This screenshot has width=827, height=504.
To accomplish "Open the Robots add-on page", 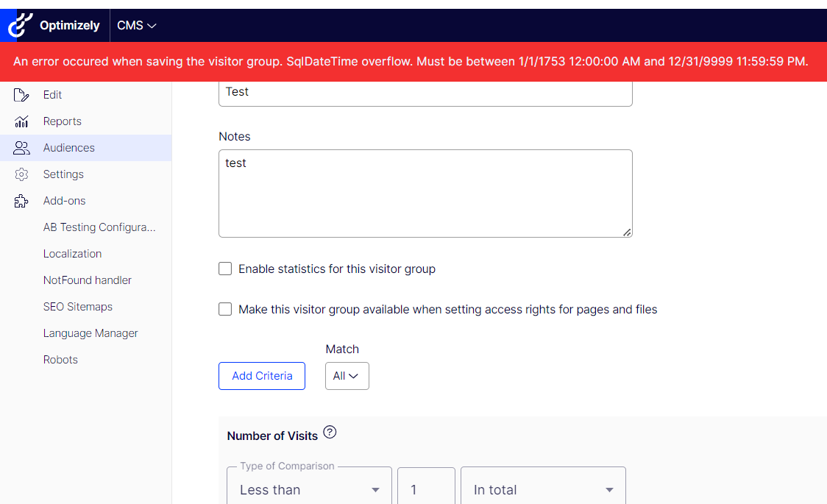I will coord(60,360).
